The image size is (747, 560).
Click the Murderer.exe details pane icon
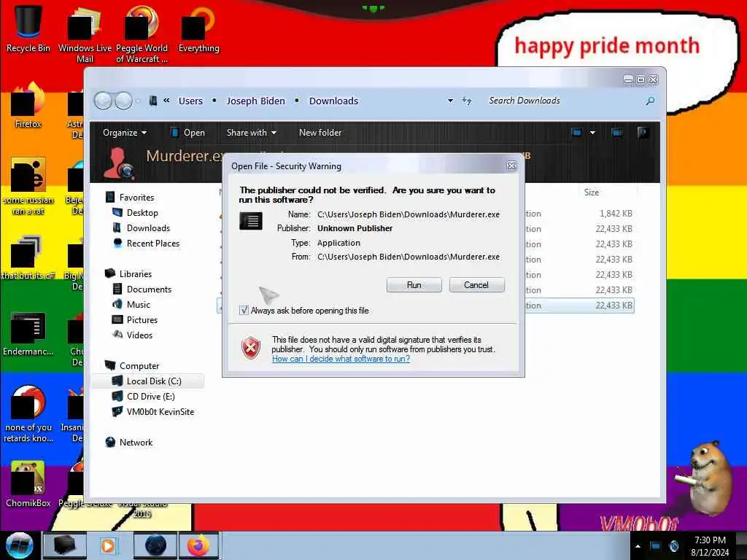[118, 163]
